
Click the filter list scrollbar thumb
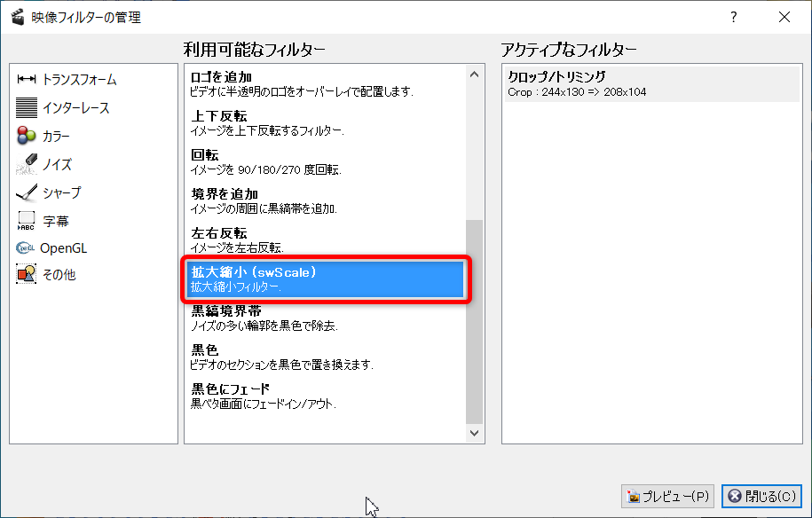tap(475, 319)
